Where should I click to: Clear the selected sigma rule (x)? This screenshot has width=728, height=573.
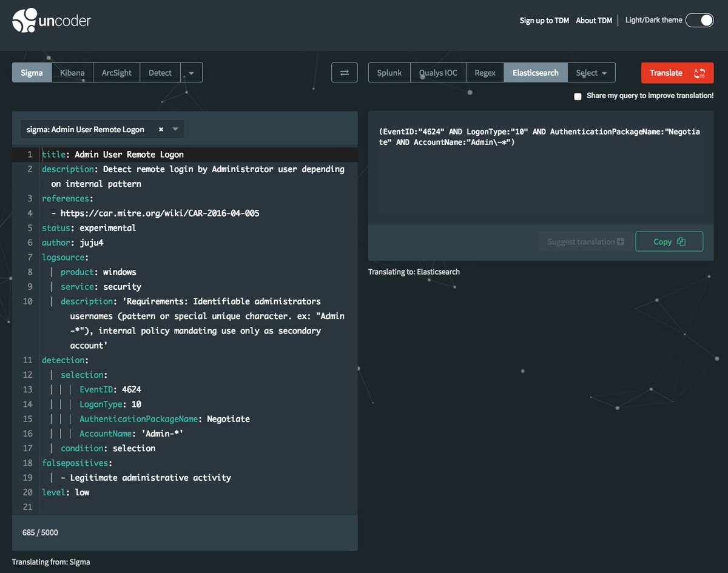click(x=161, y=129)
